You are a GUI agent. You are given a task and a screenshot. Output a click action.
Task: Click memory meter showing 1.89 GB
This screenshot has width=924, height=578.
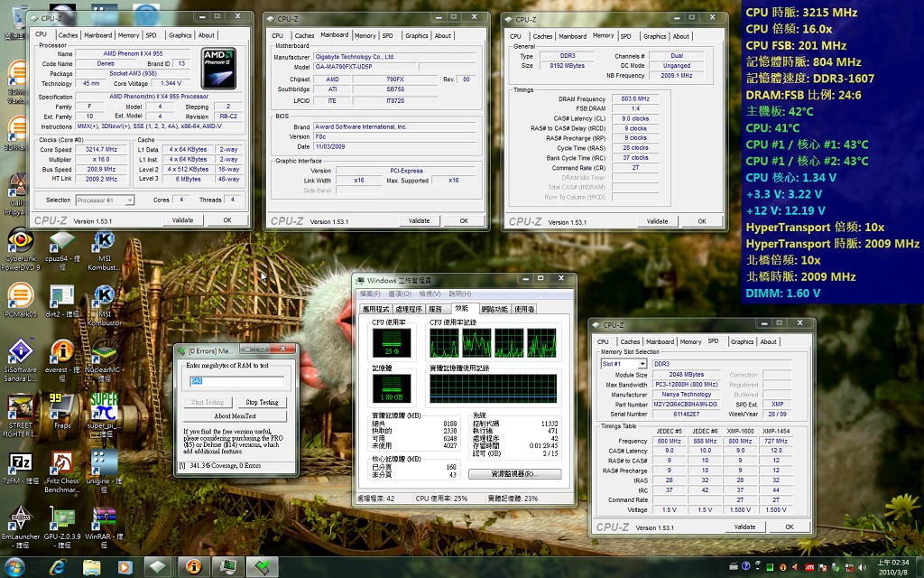pos(392,388)
